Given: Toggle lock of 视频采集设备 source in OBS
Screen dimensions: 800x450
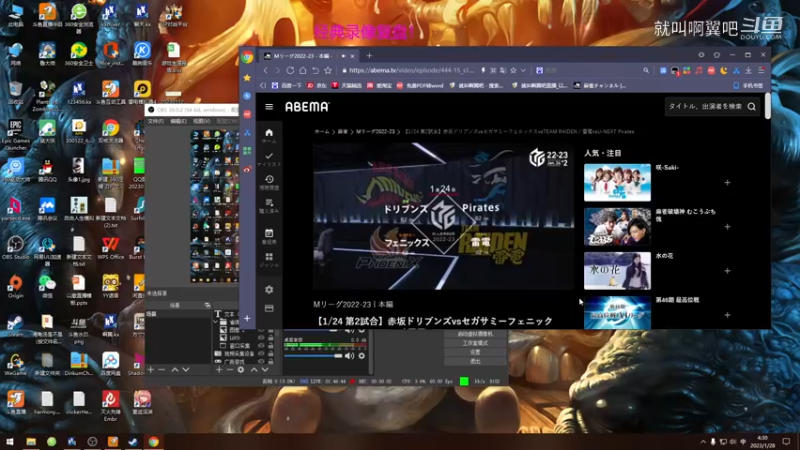Looking at the screenshot, I should 270,353.
